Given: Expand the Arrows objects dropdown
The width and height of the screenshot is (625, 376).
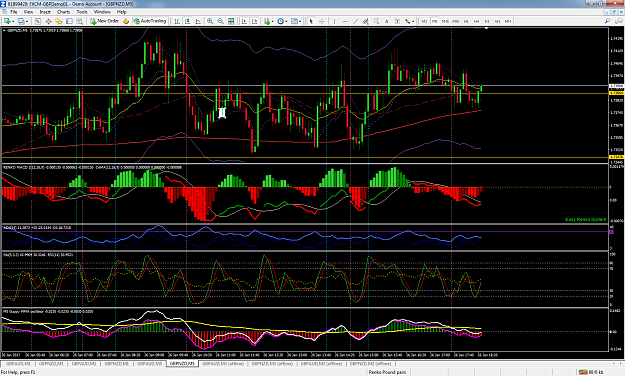Looking at the screenshot, I should tap(413, 22).
